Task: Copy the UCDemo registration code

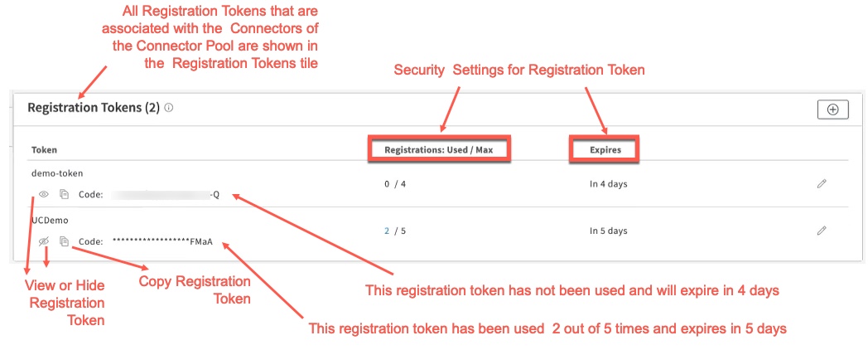Action: 64,241
